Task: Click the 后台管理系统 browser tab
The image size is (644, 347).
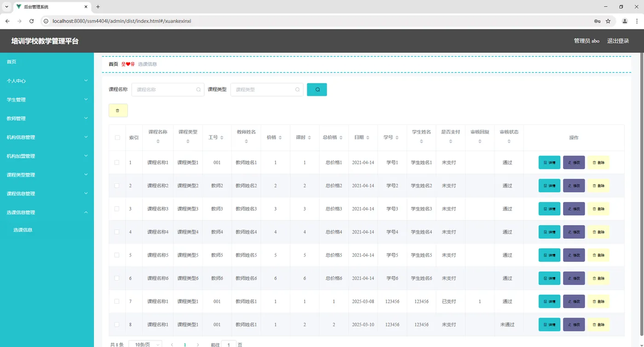Action: [x=52, y=7]
